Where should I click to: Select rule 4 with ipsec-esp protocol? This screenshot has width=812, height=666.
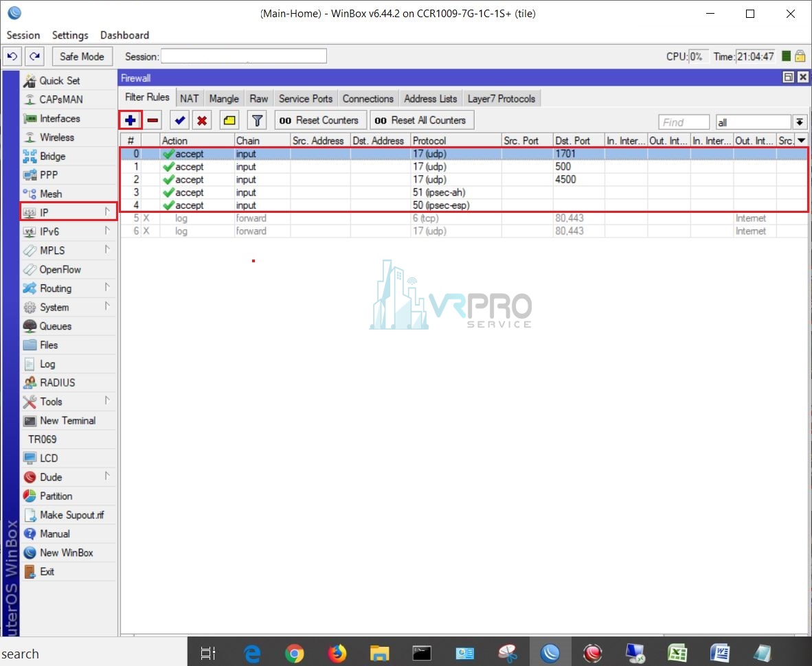pos(464,205)
